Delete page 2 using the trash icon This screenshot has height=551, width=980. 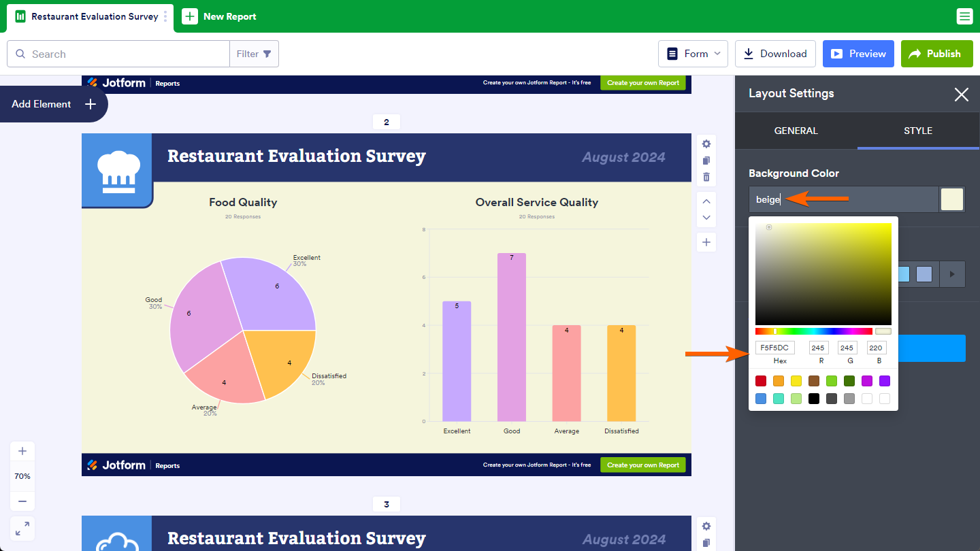coord(706,177)
